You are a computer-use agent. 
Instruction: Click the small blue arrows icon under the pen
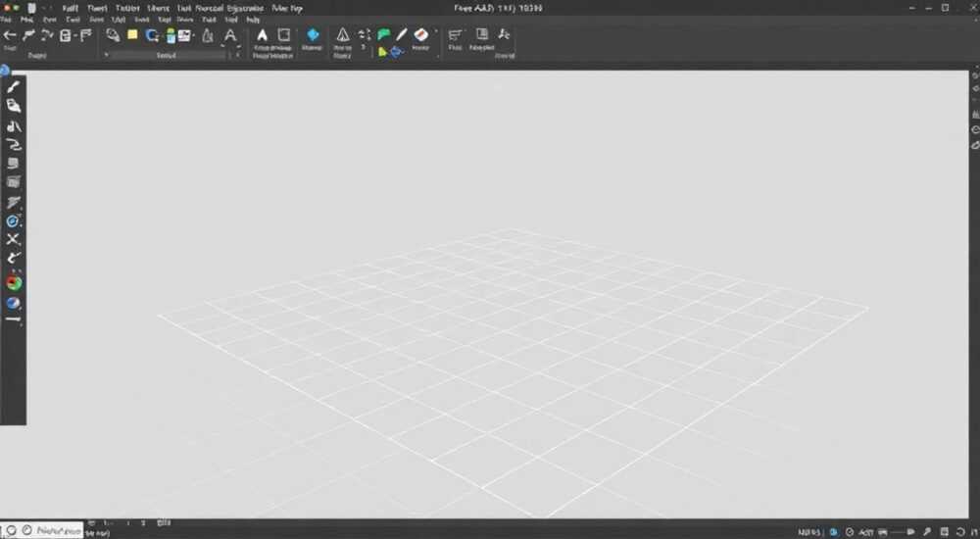(x=396, y=53)
